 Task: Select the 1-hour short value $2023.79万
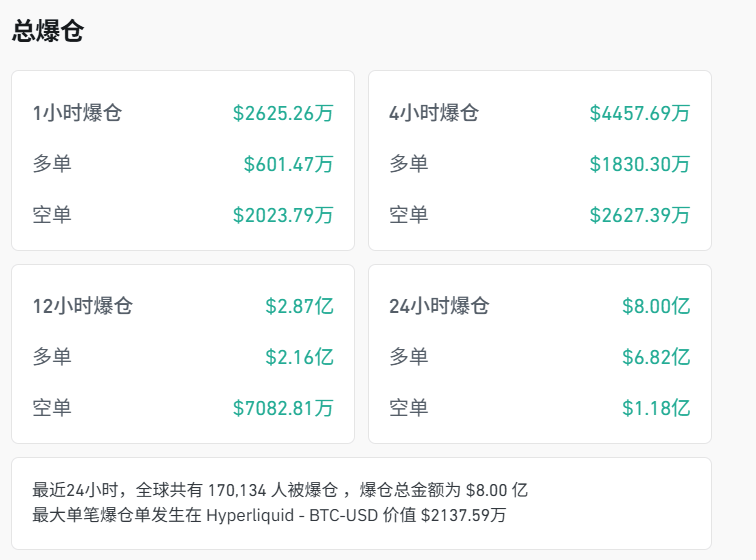[x=283, y=215]
